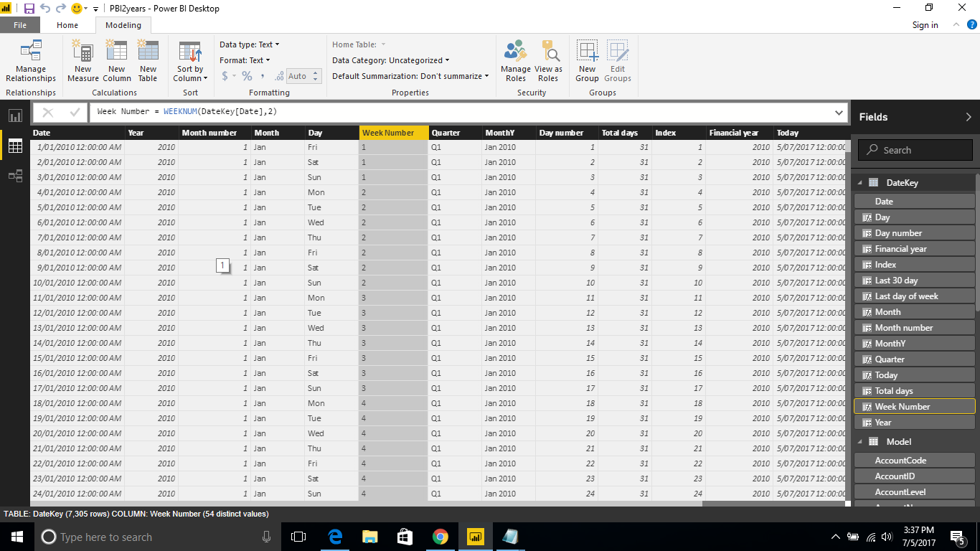Select the Week Number column header
This screenshot has width=980, height=551.
point(394,133)
